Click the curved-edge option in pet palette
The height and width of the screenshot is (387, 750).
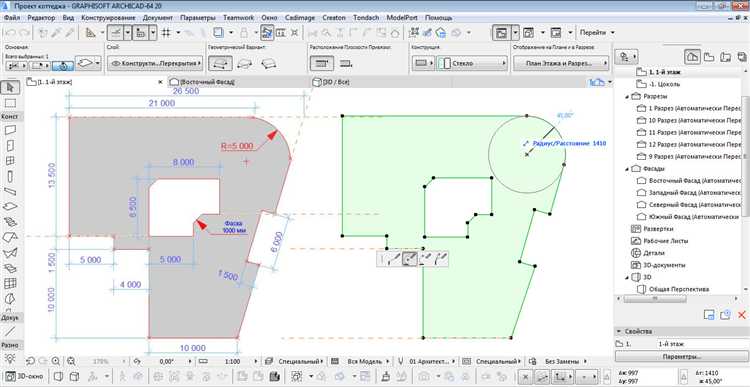pos(410,259)
